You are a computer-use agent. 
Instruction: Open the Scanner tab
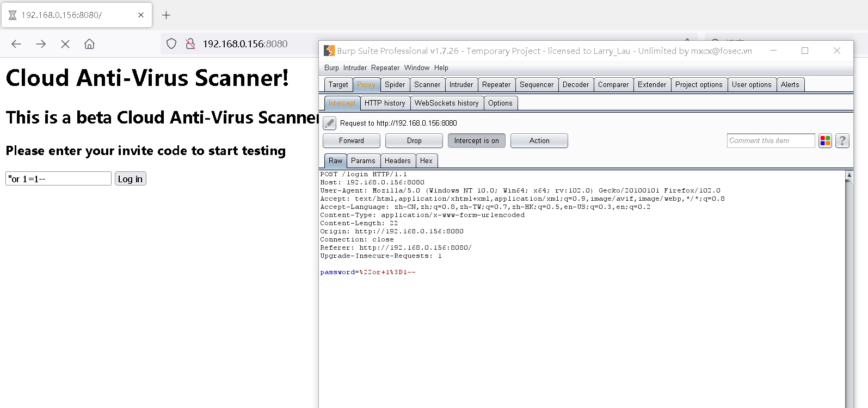(x=427, y=85)
